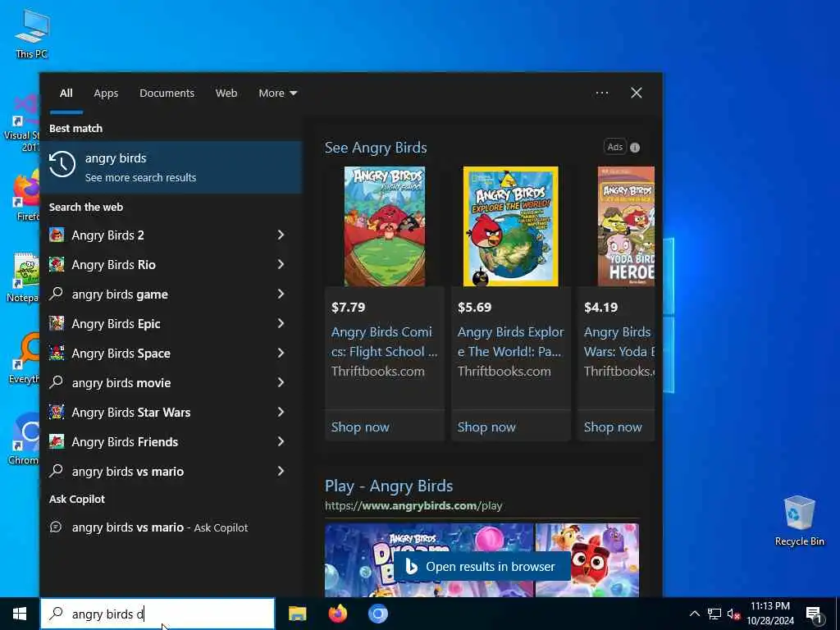Open the Windows Start button
Viewport: 840px width, 630px height.
pos(20,614)
